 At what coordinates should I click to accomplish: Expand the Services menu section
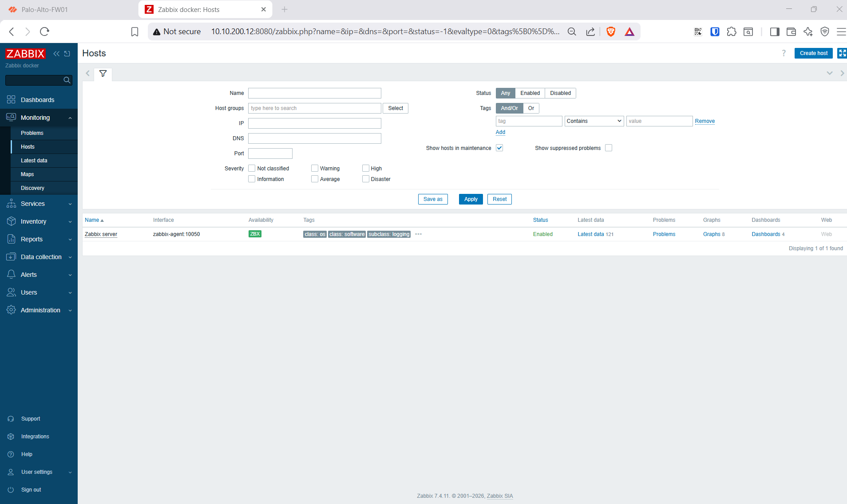coord(39,204)
